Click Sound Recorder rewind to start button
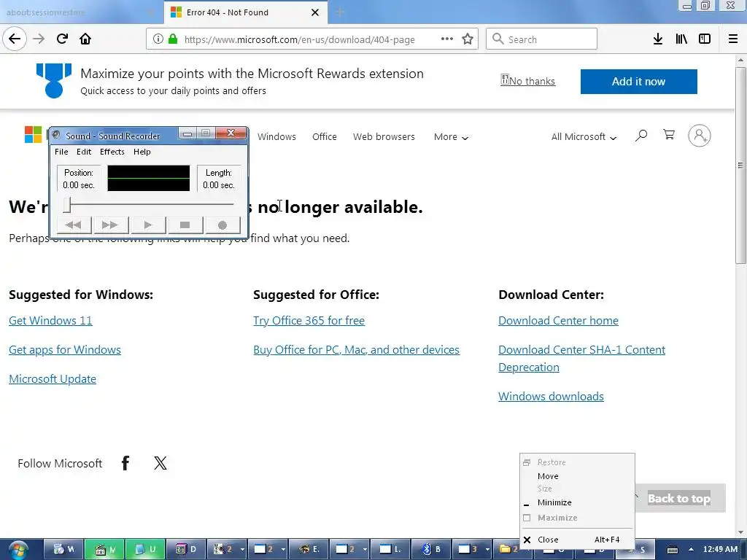 click(x=74, y=225)
